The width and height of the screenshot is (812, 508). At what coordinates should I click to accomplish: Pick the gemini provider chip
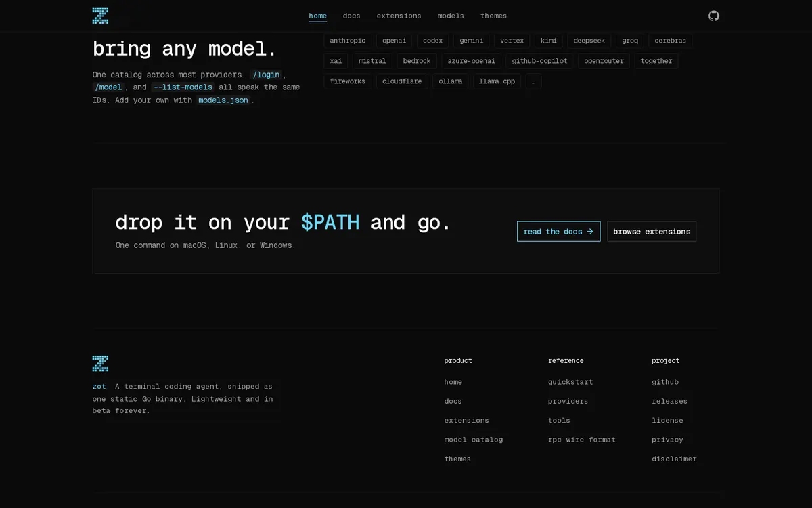(x=472, y=41)
